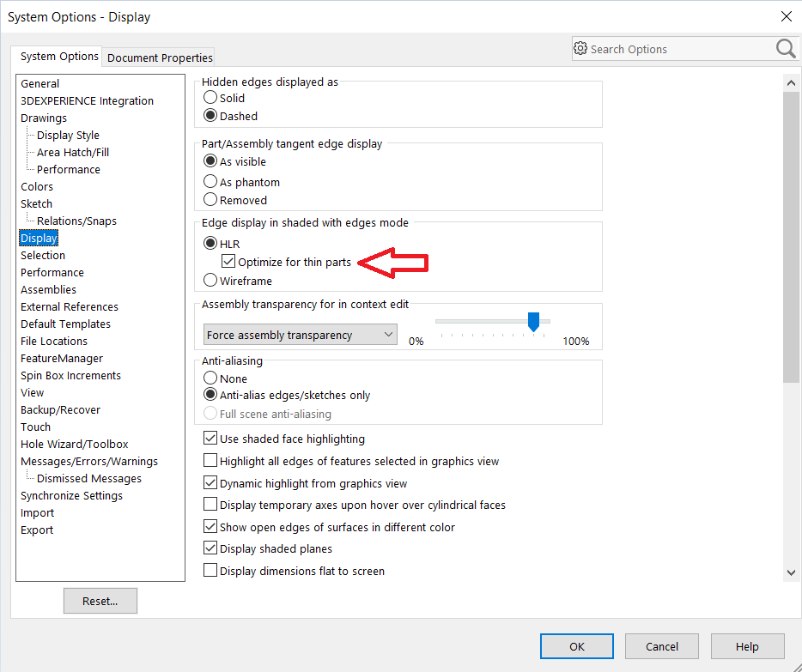Click the gear icon in Search Options
The height and width of the screenshot is (672, 802).
point(581,49)
